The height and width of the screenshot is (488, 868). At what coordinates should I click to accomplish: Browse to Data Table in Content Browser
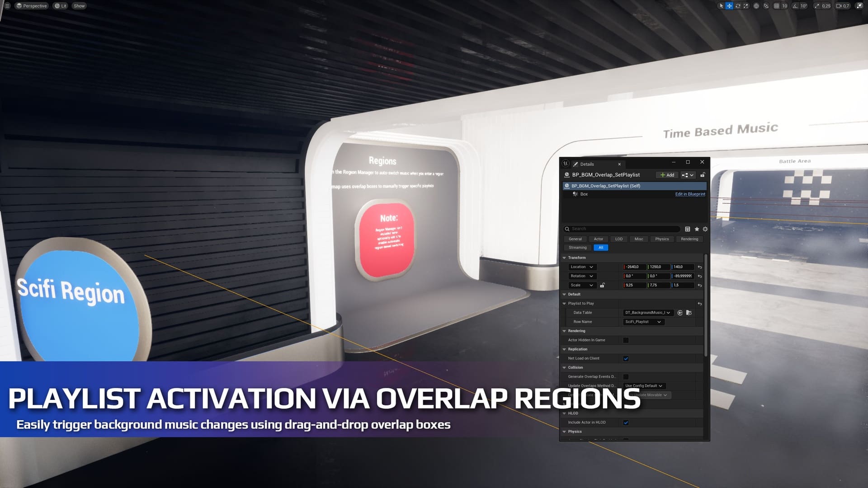tap(689, 313)
